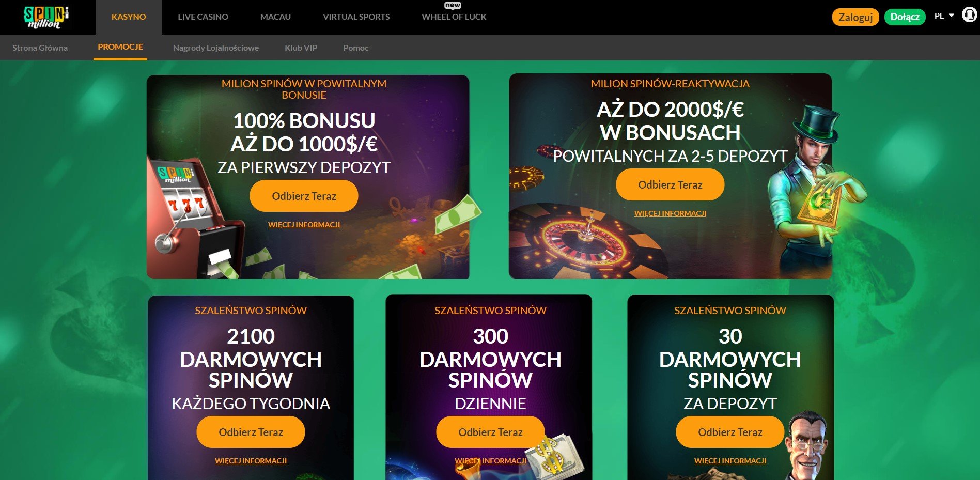The width and height of the screenshot is (980, 480).
Task: Click the Zaloguj login button
Action: [855, 17]
